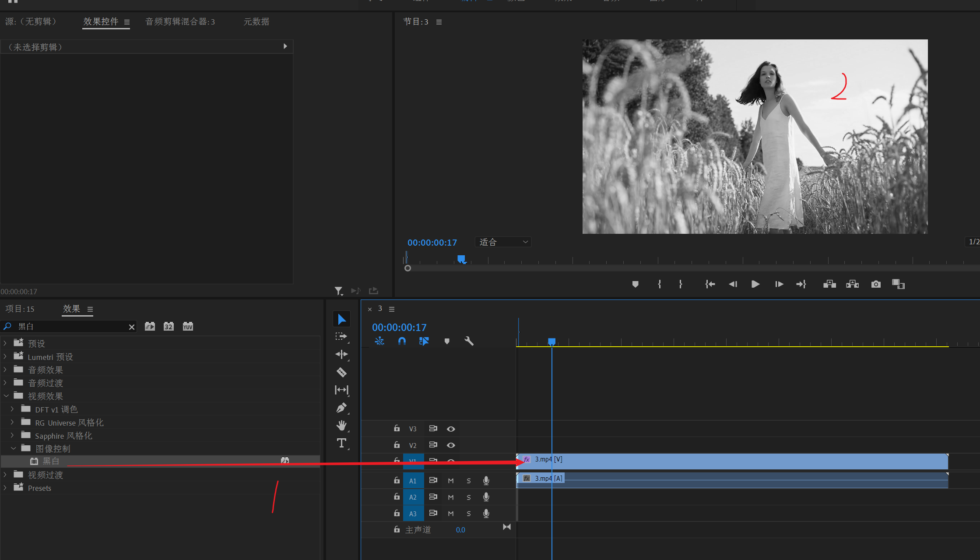980x560 pixels.
Task: Click the Extract button
Action: 852,284
